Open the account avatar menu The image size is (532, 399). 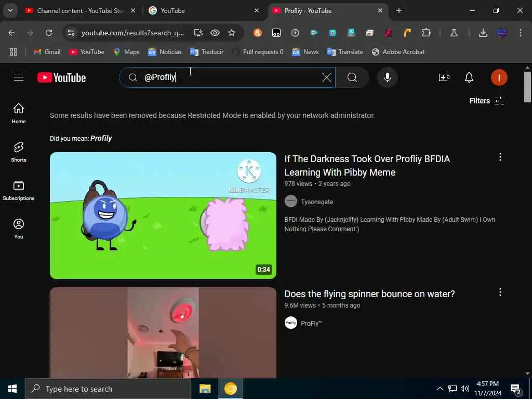click(x=499, y=77)
